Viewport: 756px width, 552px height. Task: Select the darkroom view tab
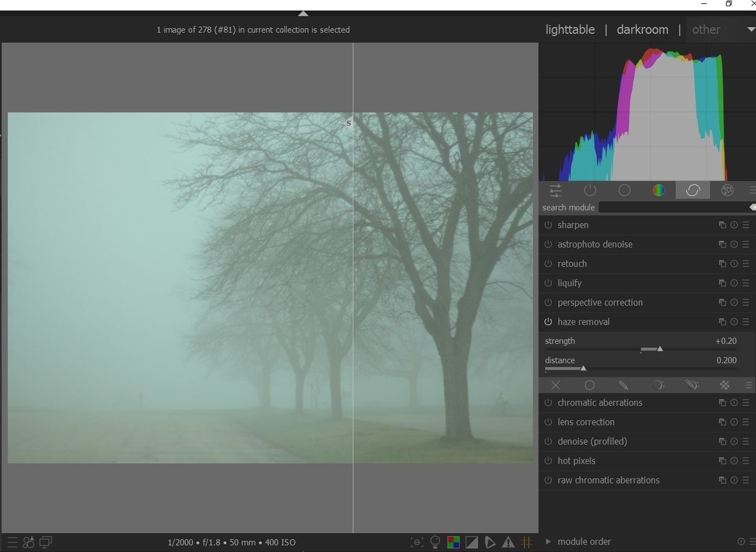642,30
